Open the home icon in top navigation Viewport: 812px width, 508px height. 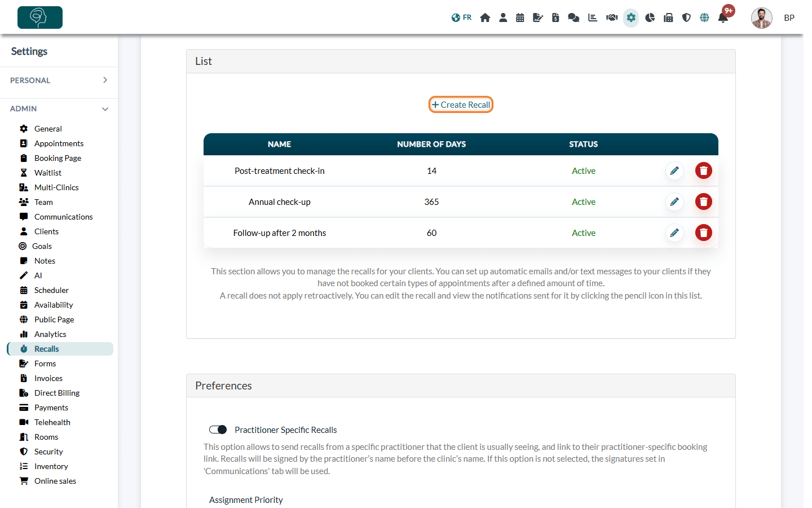tap(485, 17)
